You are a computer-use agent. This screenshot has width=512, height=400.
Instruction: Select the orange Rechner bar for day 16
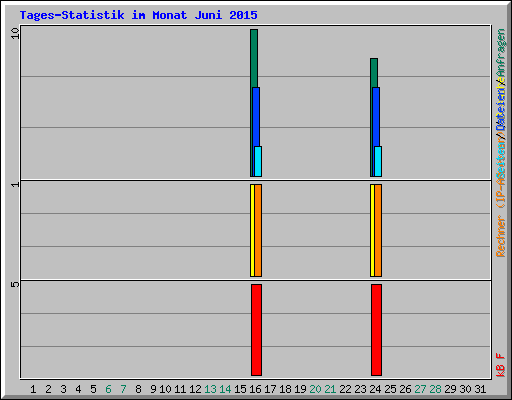click(x=258, y=230)
